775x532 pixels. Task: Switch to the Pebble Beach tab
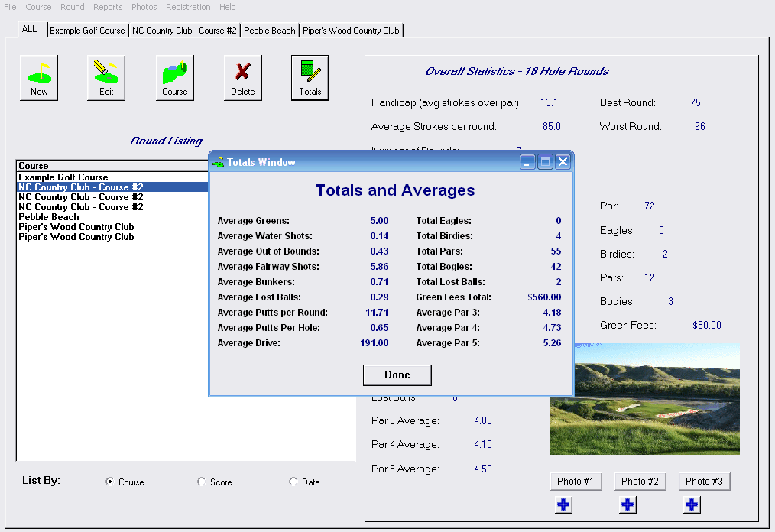tap(269, 30)
